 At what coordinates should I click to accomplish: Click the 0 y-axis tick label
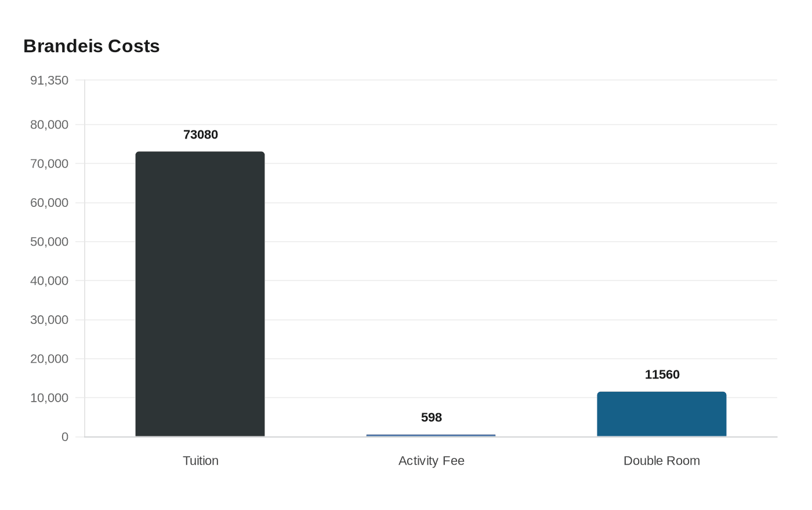[x=65, y=437]
